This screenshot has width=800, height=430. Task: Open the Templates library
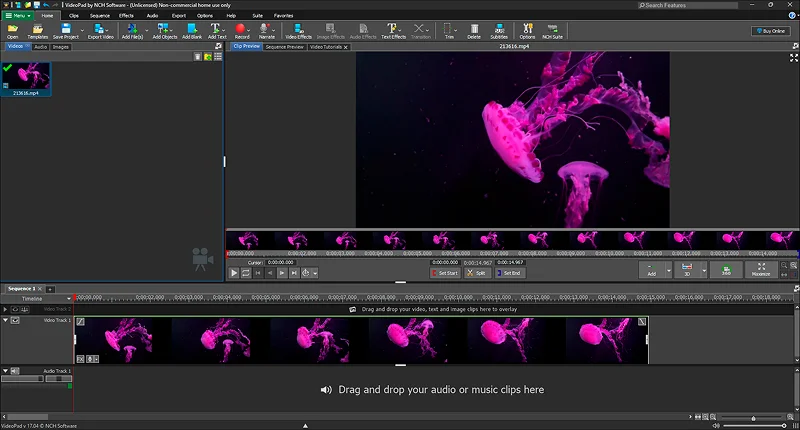pos(37,31)
